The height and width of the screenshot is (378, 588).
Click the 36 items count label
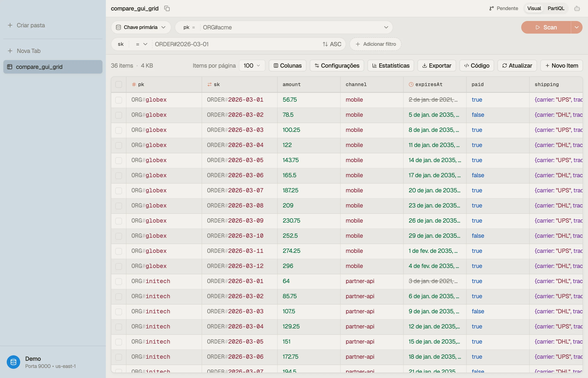point(122,66)
